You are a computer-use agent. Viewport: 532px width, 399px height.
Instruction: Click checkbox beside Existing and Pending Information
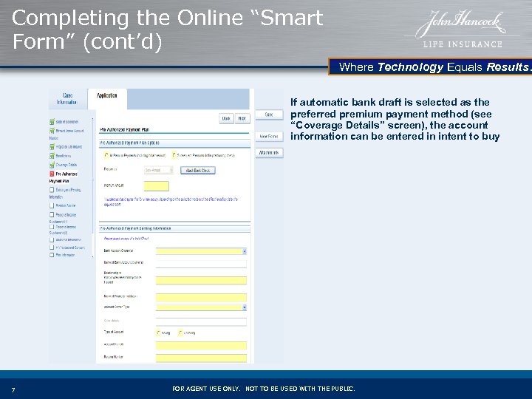pyautogui.click(x=52, y=190)
